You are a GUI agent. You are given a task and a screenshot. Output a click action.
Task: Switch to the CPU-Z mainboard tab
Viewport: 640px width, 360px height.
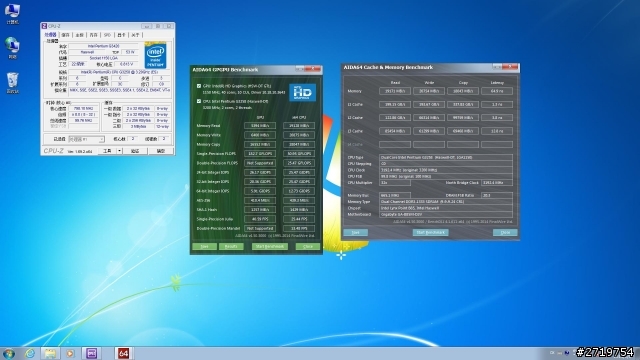79,35
